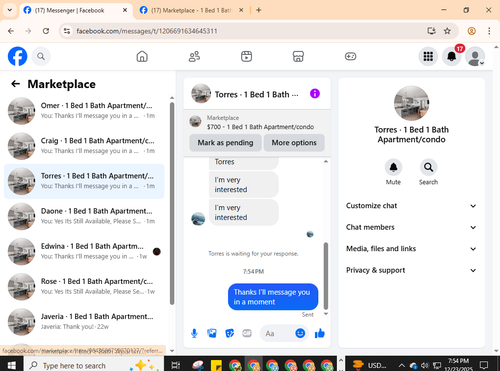Image resolution: width=500 pixels, height=371 pixels.
Task: Bookmark this page with star icon
Action: click(x=447, y=31)
